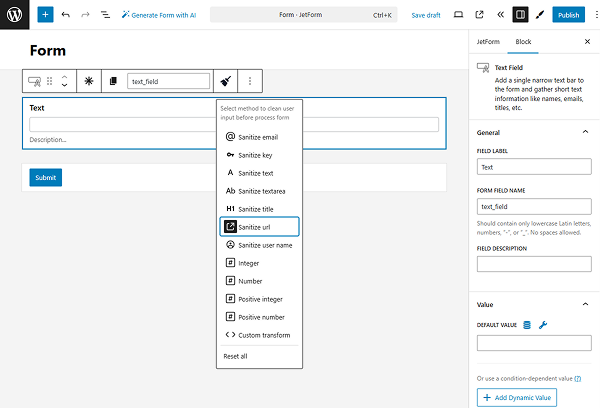
Task: Open the database icon beside Default Value
Action: (x=527, y=324)
